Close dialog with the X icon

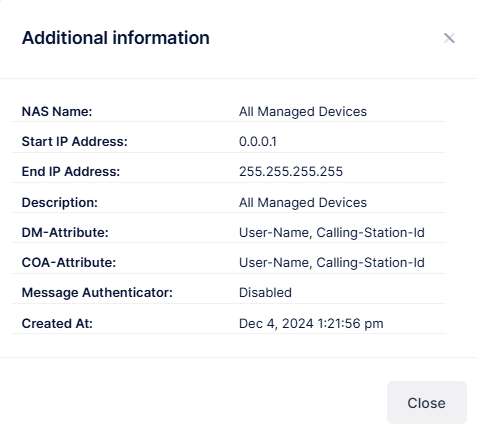pyautogui.click(x=449, y=38)
